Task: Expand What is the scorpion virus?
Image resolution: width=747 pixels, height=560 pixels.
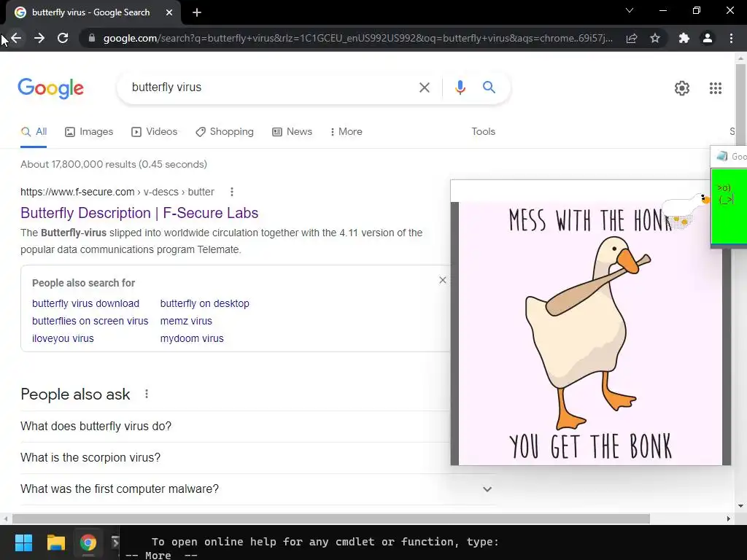Action: (x=235, y=458)
